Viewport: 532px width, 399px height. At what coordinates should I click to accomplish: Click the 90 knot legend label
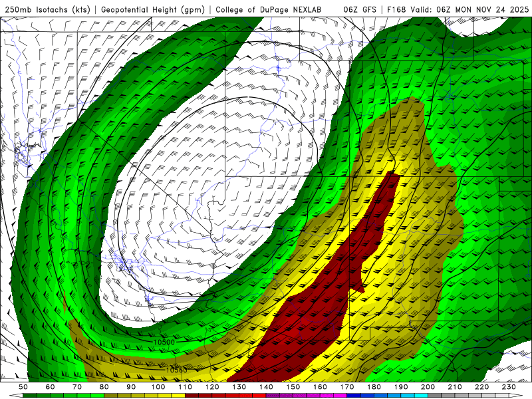pyautogui.click(x=131, y=387)
